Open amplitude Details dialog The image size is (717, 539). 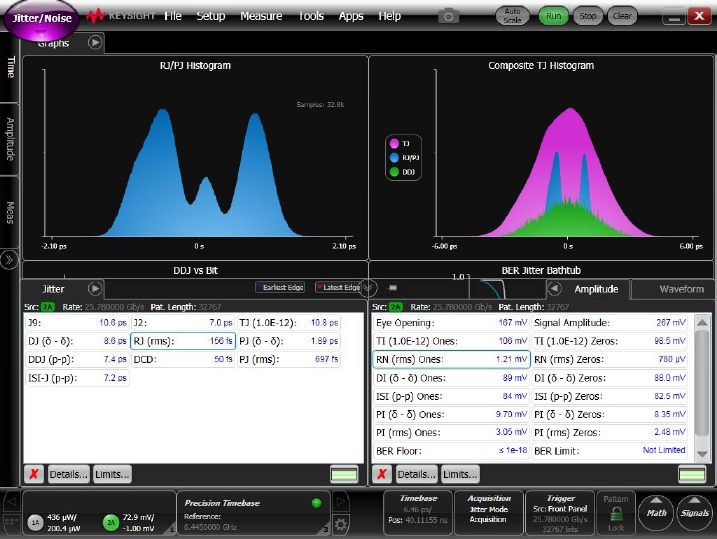pos(417,475)
